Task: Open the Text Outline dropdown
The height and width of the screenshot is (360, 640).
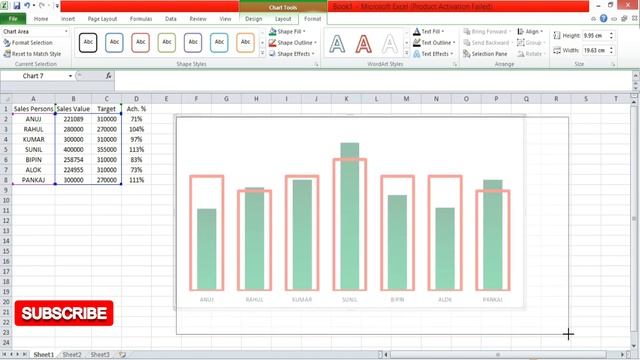Action: click(434, 42)
